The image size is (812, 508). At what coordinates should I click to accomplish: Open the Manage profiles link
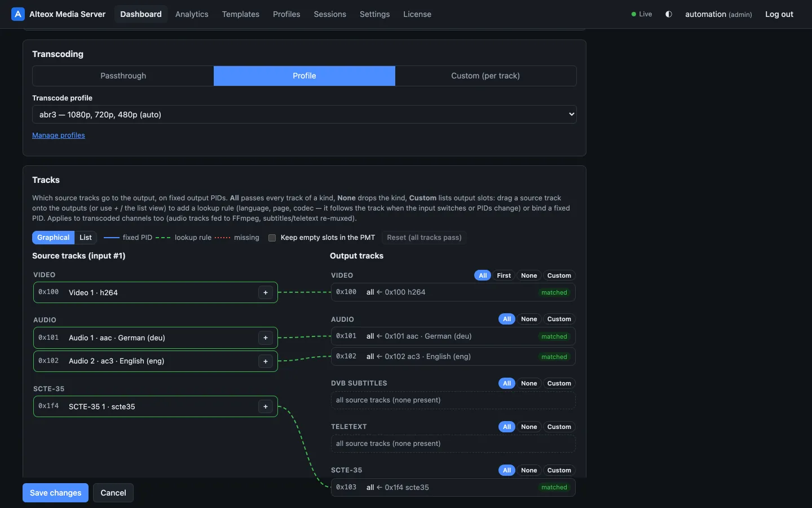tap(59, 135)
